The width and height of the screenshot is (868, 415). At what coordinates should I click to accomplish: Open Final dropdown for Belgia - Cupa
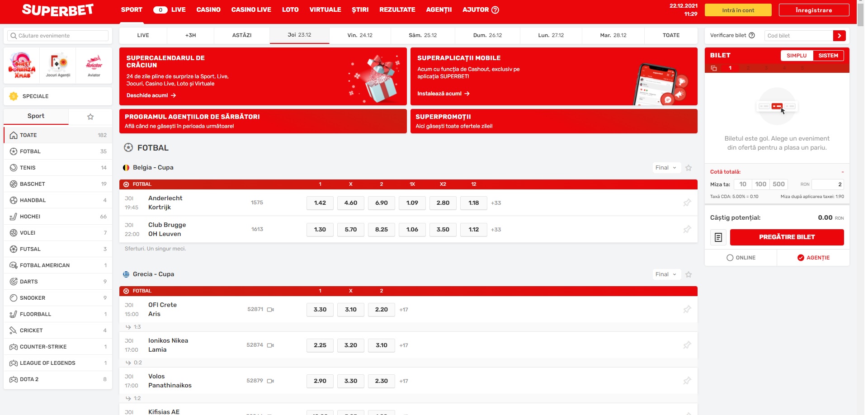666,168
